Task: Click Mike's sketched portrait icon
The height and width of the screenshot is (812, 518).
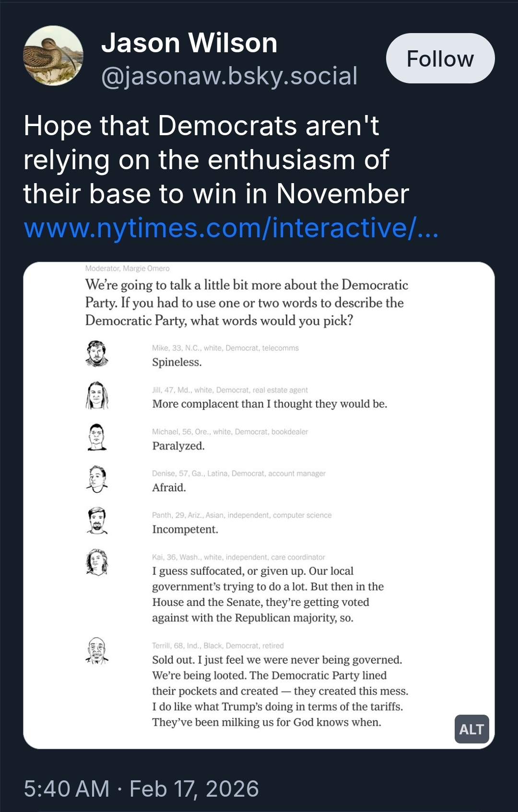Action: tap(97, 354)
